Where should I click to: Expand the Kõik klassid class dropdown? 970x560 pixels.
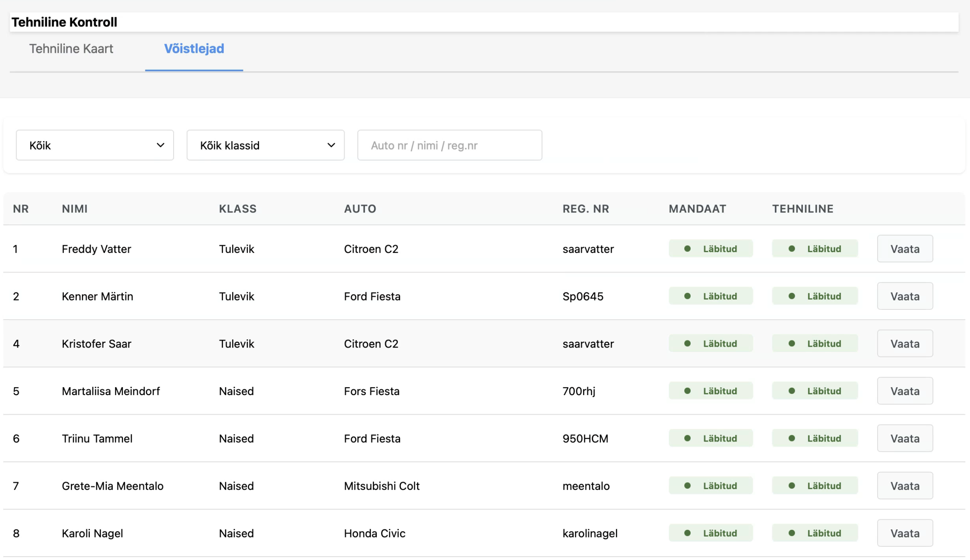pos(265,145)
